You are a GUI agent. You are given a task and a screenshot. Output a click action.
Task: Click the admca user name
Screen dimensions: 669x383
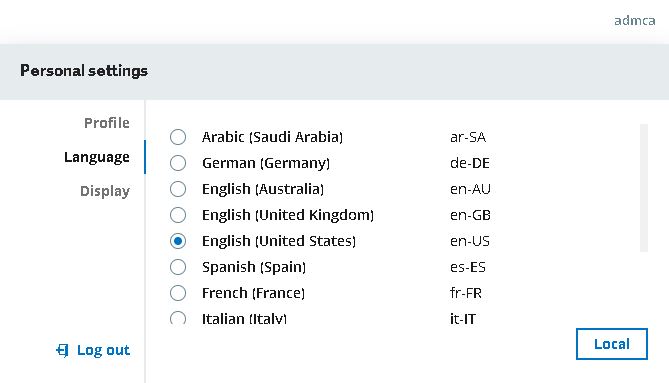[634, 20]
